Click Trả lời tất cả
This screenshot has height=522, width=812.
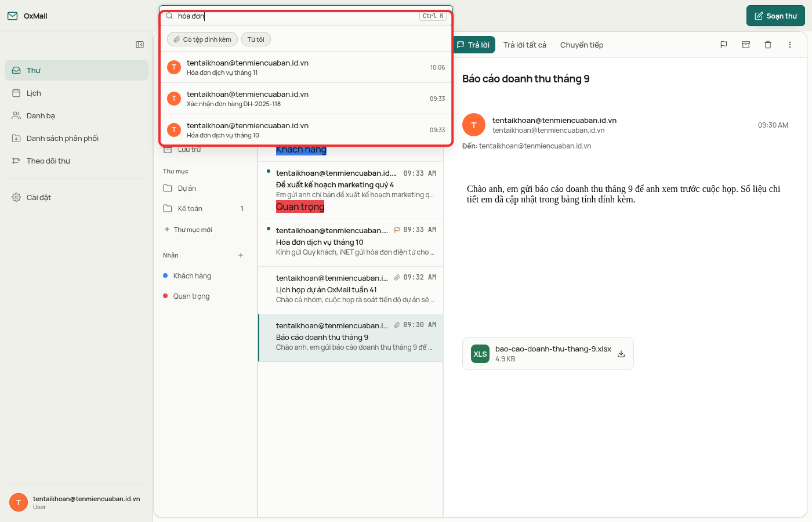[x=525, y=45]
